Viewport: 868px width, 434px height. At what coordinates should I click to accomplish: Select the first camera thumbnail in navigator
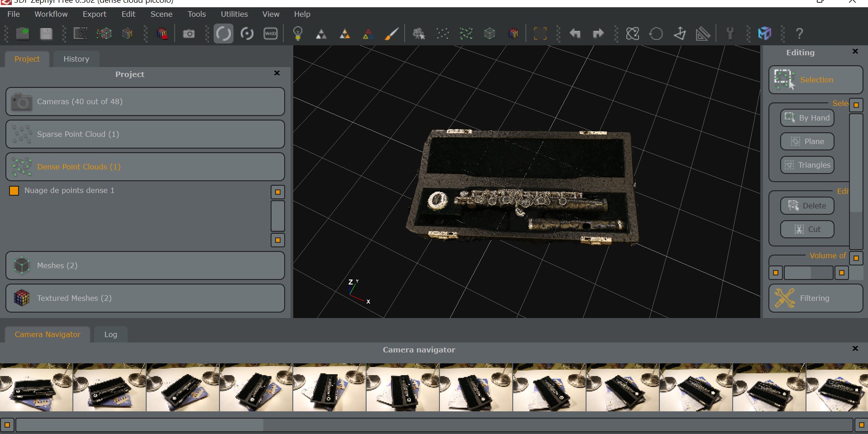tap(36, 387)
